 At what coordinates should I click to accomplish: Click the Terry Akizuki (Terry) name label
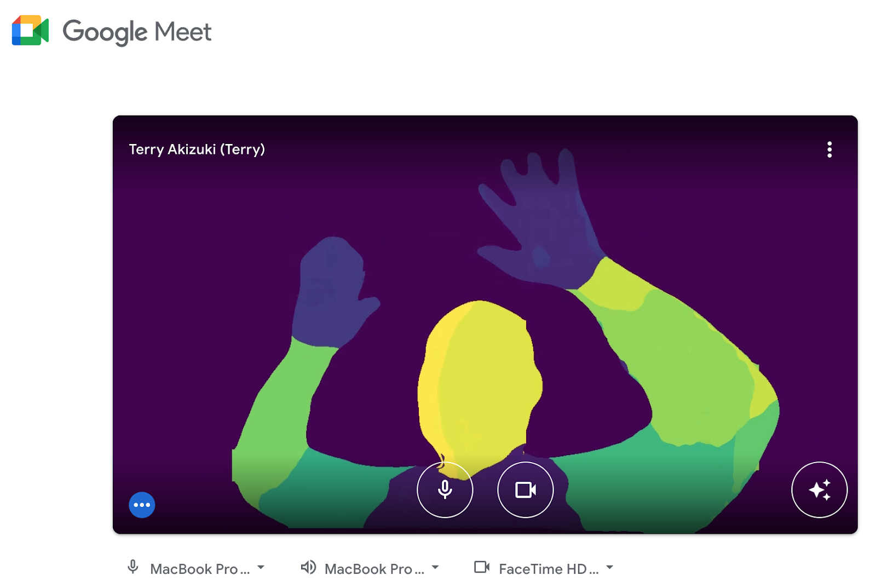[197, 149]
